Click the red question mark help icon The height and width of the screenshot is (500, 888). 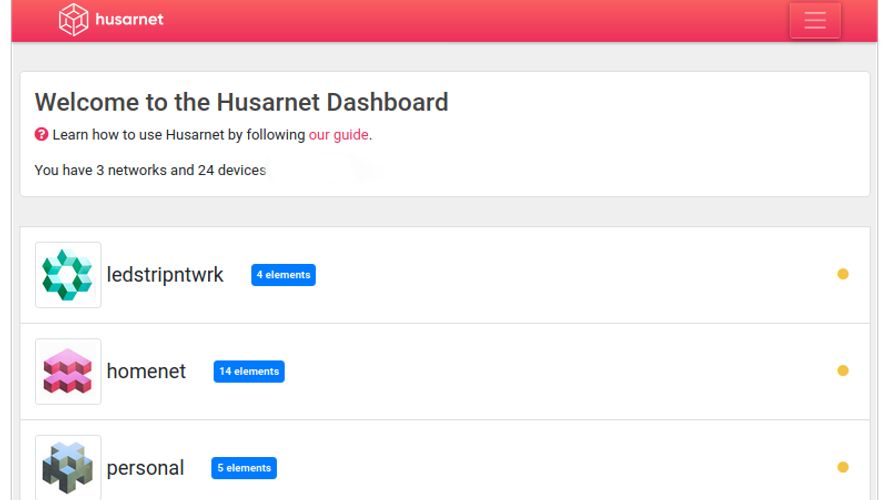click(x=41, y=134)
